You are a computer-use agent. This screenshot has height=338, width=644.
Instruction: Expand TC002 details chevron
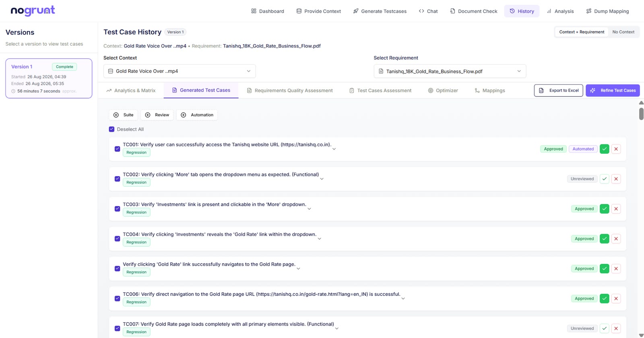pyautogui.click(x=322, y=179)
